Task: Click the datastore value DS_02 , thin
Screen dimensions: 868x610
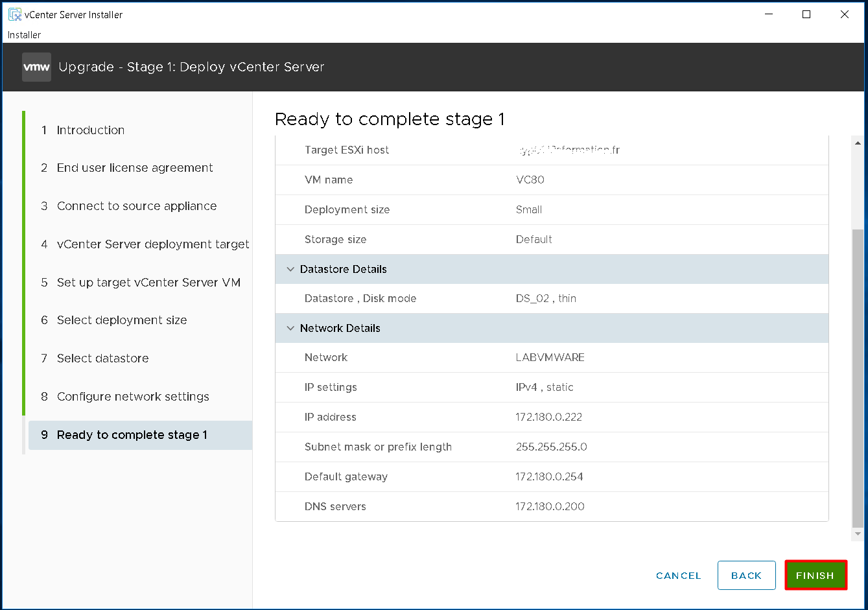Action: (x=546, y=298)
